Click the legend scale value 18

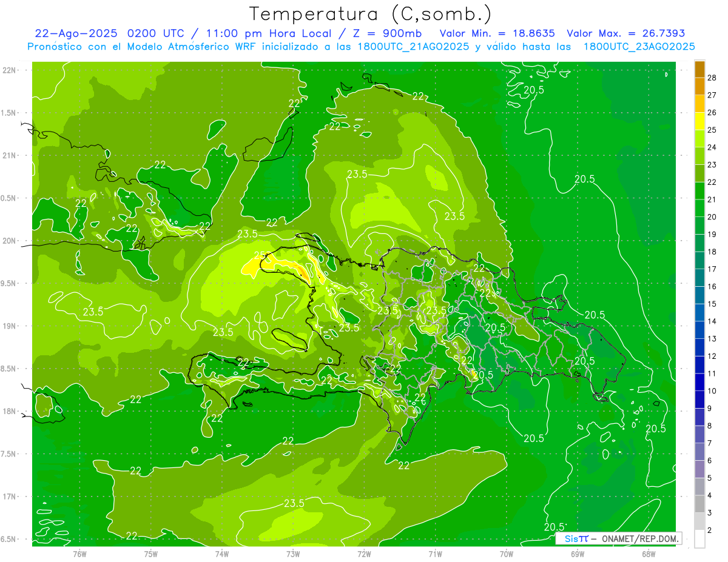tap(712, 252)
